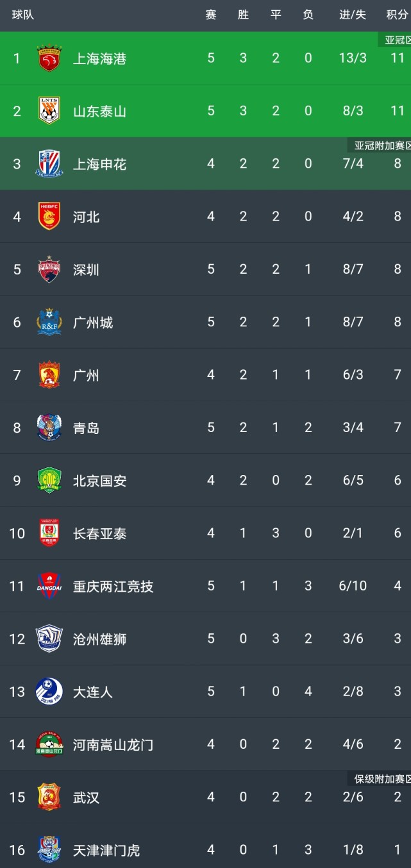This screenshot has width=411, height=868.
Task: Open the Shenzhen (深圳) club badge
Action: (x=49, y=269)
